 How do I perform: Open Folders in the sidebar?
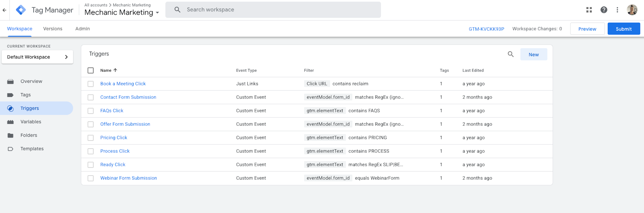(x=29, y=135)
